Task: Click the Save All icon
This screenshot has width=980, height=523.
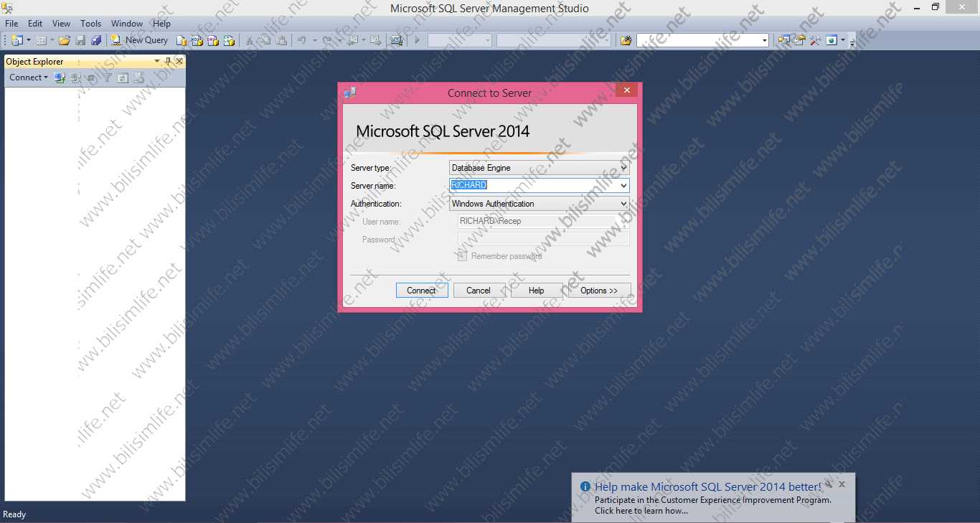Action: pyautogui.click(x=96, y=40)
